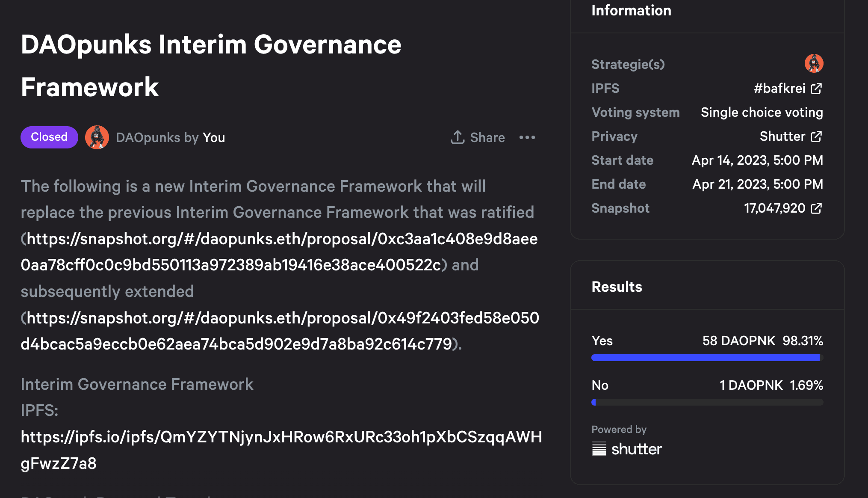Click the Share upload icon

point(458,137)
